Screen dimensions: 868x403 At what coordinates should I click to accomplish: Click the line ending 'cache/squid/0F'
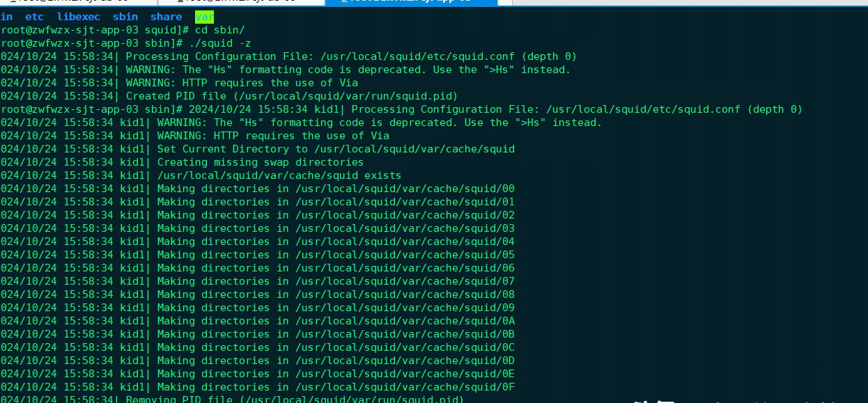pyautogui.click(x=258, y=387)
